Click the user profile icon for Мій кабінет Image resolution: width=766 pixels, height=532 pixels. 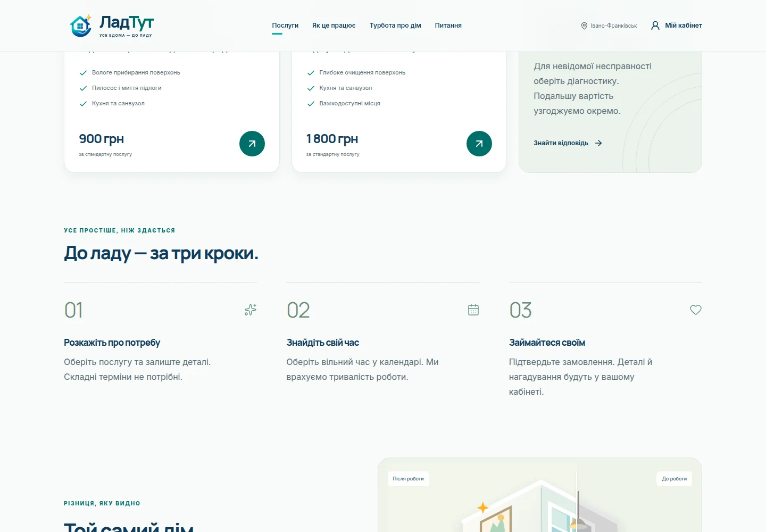(x=655, y=26)
